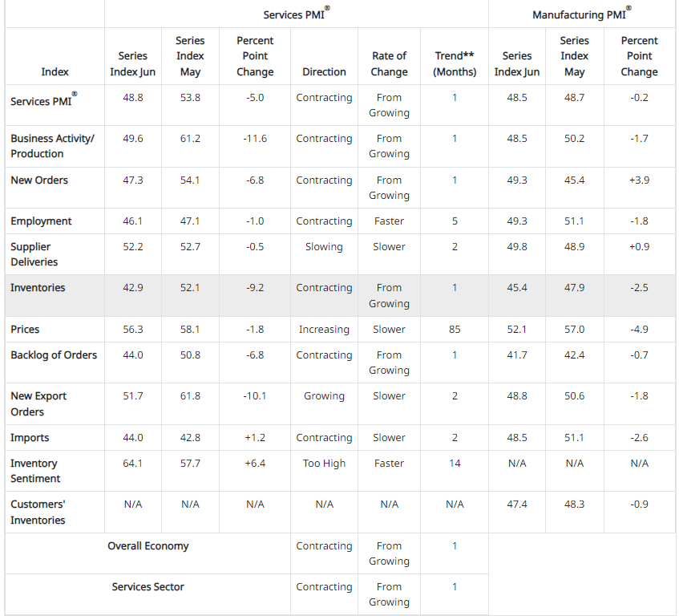This screenshot has height=616, width=679.
Task: Select the highlighted Inventories row label
Action: click(38, 288)
